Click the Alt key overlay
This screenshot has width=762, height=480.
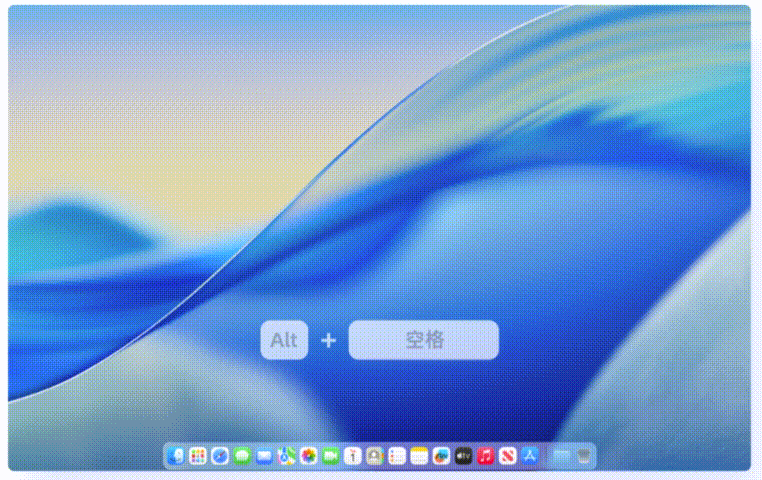pos(284,340)
